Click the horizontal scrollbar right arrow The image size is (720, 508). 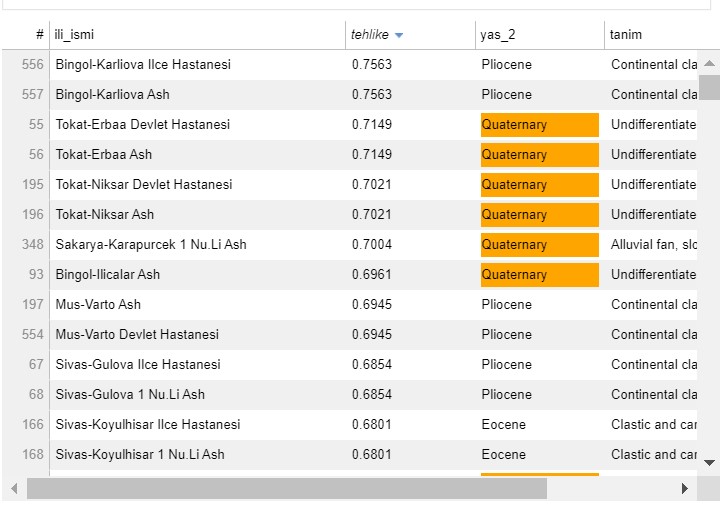pyautogui.click(x=684, y=488)
